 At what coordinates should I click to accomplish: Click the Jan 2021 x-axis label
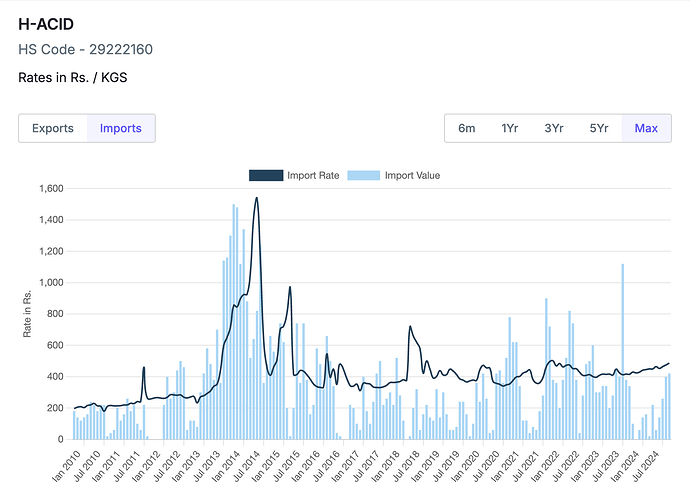pos(506,466)
